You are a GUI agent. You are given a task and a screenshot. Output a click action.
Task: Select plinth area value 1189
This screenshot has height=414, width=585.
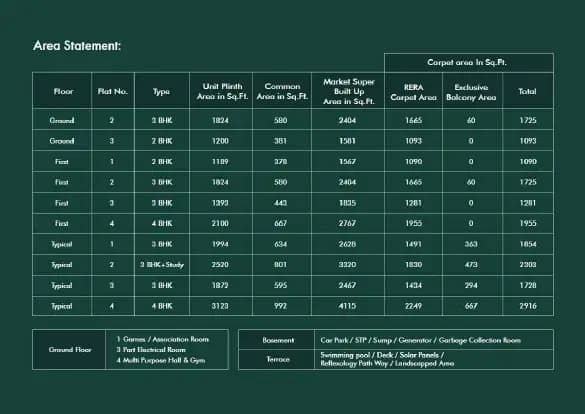(x=220, y=161)
